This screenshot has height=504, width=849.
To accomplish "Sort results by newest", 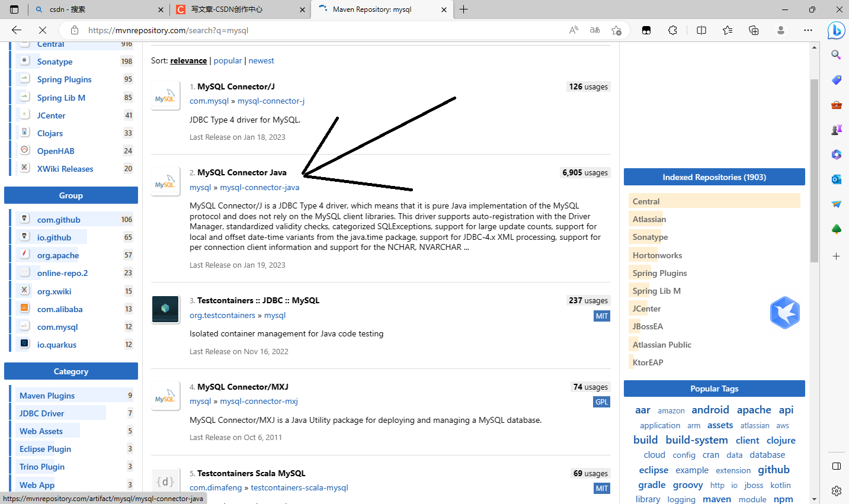I will click(x=261, y=60).
